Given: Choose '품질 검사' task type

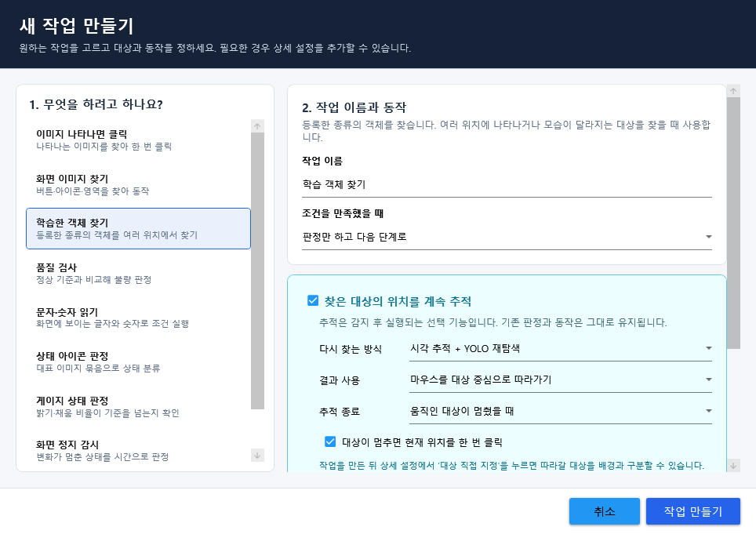Looking at the screenshot, I should click(138, 273).
